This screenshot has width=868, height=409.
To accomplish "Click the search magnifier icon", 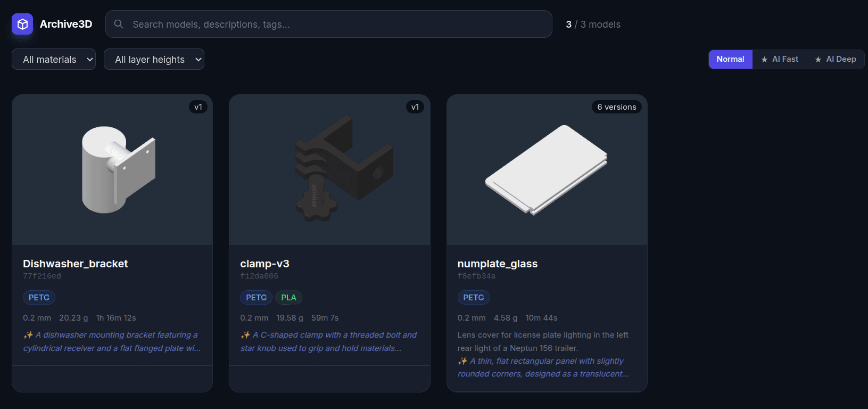I will click(x=119, y=24).
